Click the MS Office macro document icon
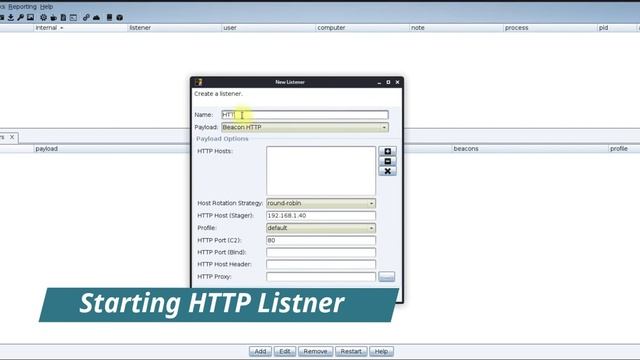Viewport: 640px width, 360px height. [63, 18]
